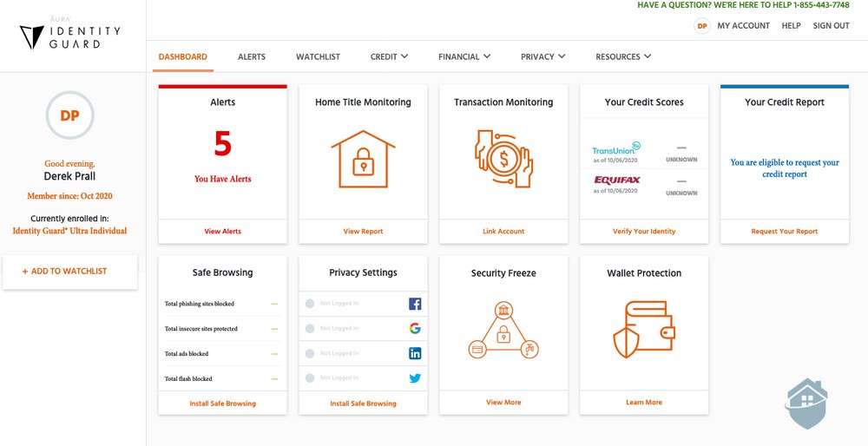Switch to the Alerts tab
Image resolution: width=868 pixels, height=446 pixels.
point(252,57)
